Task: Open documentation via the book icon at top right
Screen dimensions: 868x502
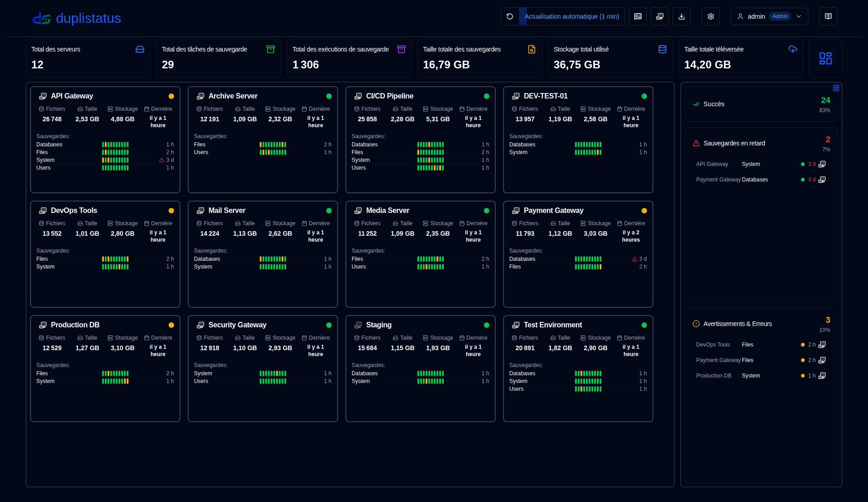Action: [x=828, y=16]
